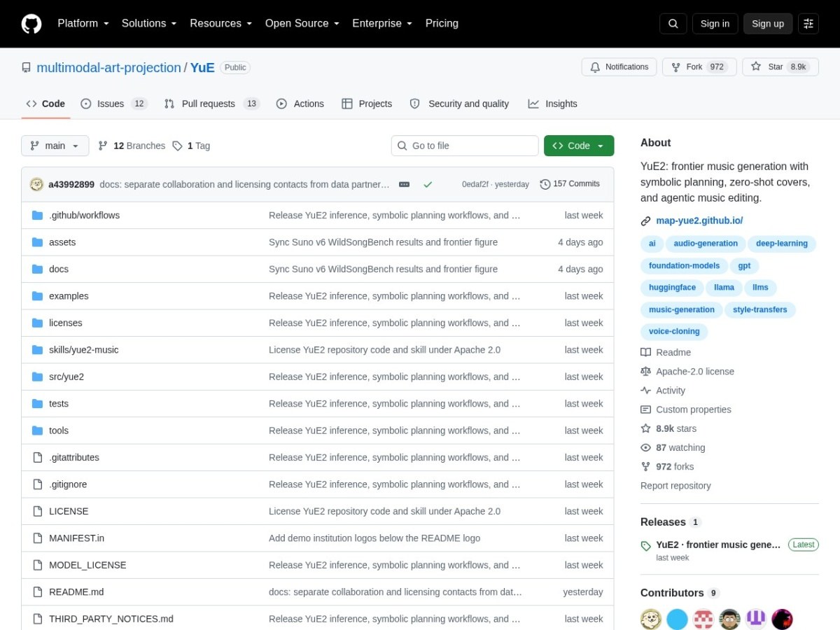Open the green Code dropdown button
840x630 pixels.
[x=579, y=146]
